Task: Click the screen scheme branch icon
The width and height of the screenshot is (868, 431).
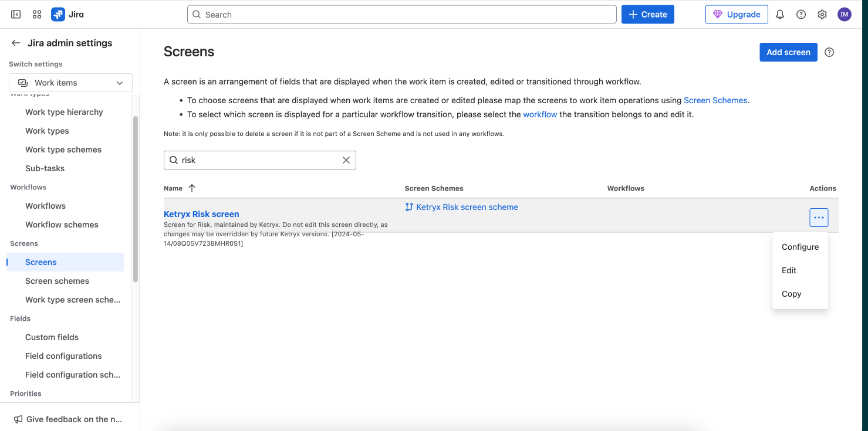Action: point(409,207)
